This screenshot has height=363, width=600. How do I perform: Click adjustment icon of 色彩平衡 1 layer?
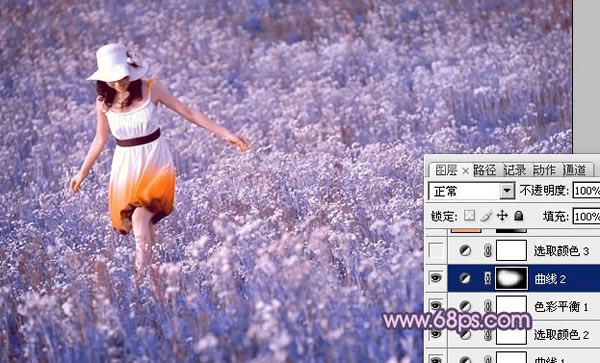(x=465, y=306)
